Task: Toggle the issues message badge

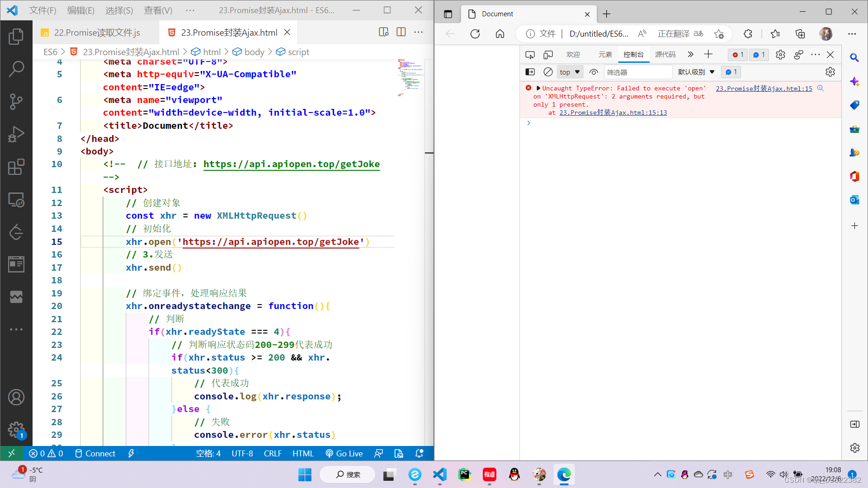Action: click(759, 54)
